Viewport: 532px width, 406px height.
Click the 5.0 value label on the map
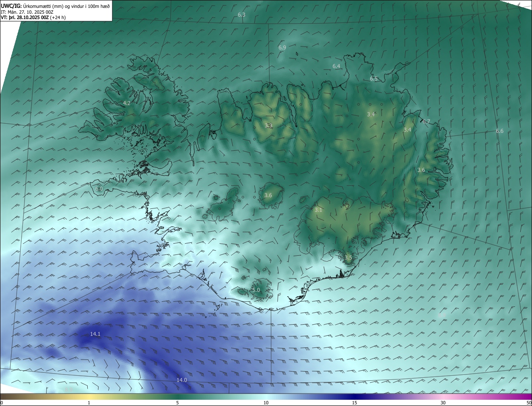pos(256,290)
